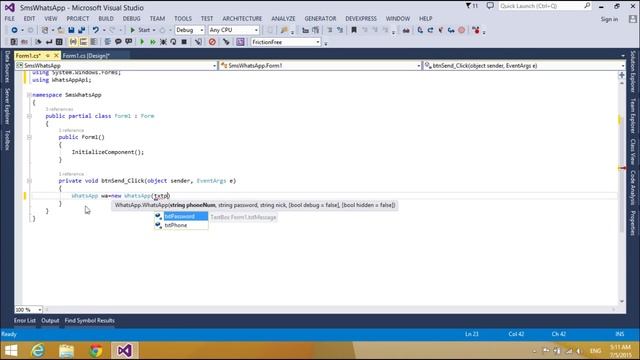Image resolution: width=640 pixels, height=360 pixels.
Task: Open the btnSend_Click member dropdown
Action: click(x=524, y=65)
